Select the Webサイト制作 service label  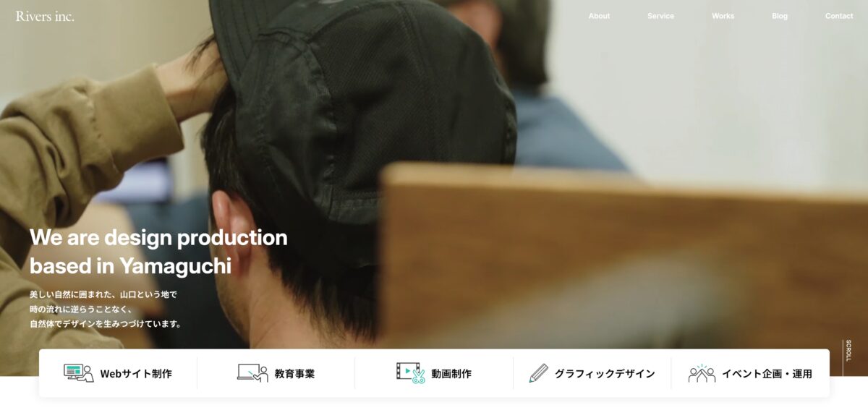(136, 374)
